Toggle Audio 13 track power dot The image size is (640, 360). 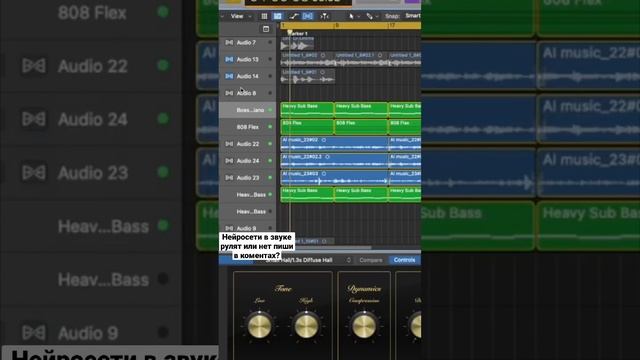pos(270,60)
